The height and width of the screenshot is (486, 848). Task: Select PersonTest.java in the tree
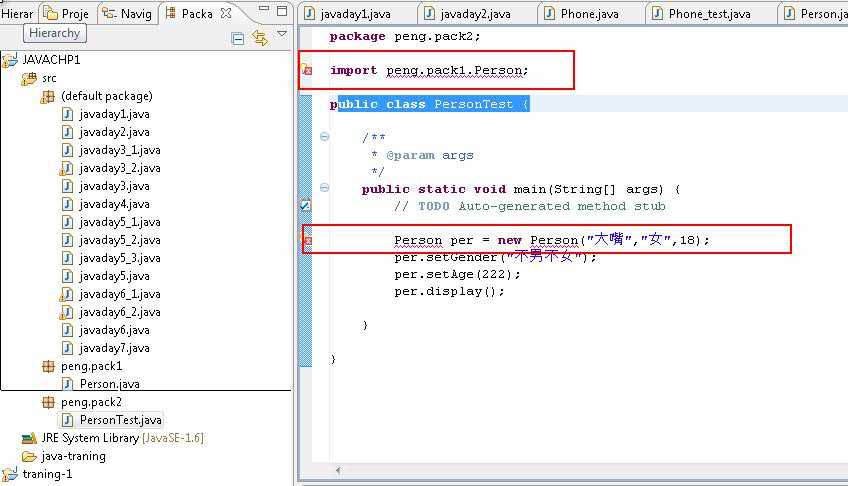(x=121, y=420)
